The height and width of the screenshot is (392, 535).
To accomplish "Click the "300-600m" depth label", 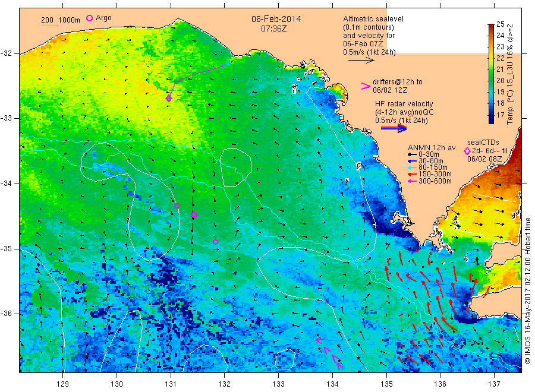I will [435, 181].
